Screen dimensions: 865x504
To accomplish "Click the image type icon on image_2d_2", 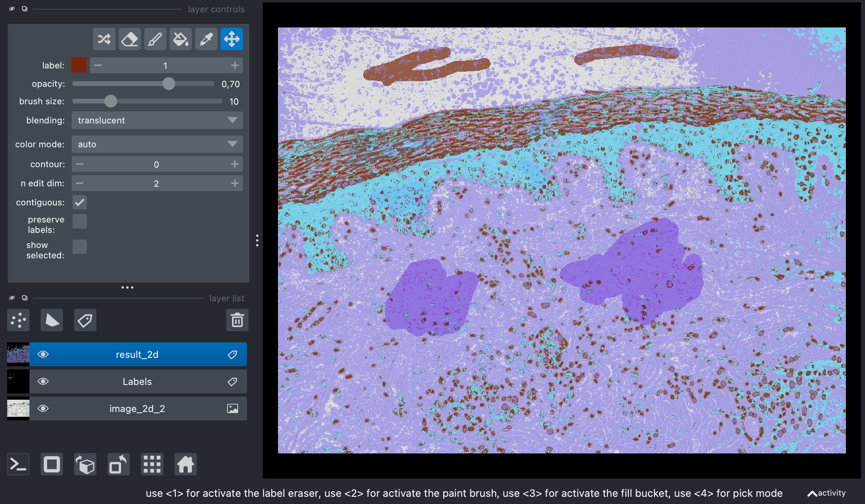I will [233, 408].
